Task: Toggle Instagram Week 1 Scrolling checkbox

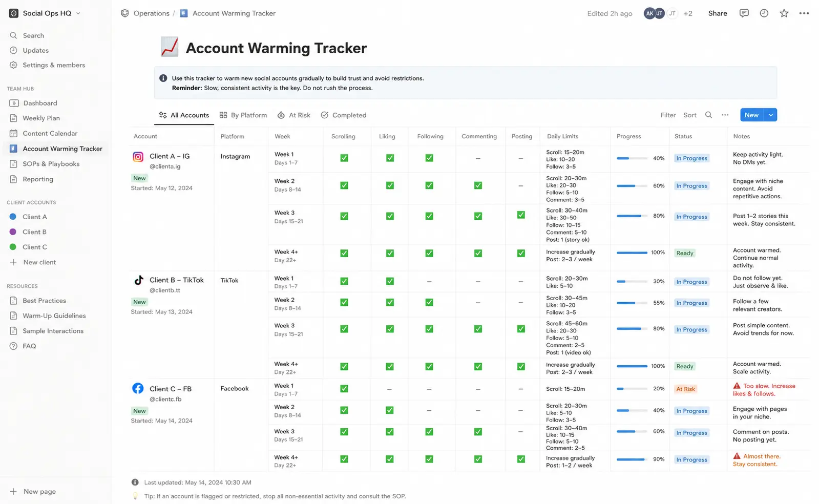Action: (344, 158)
